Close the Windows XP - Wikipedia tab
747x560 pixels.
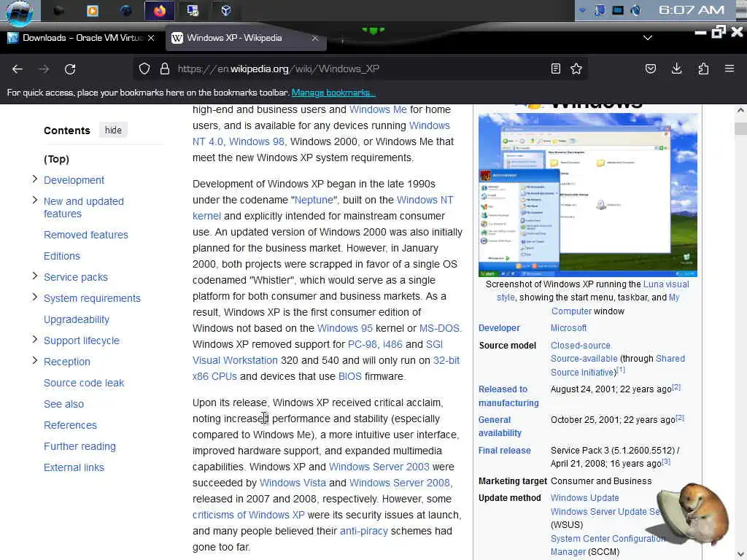pyautogui.click(x=315, y=38)
